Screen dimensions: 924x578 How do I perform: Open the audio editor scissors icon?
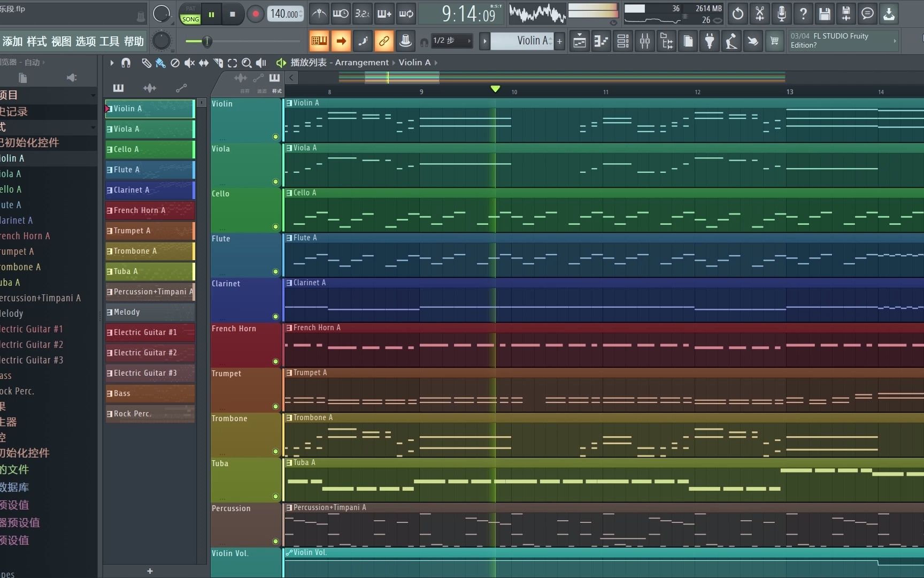(760, 14)
